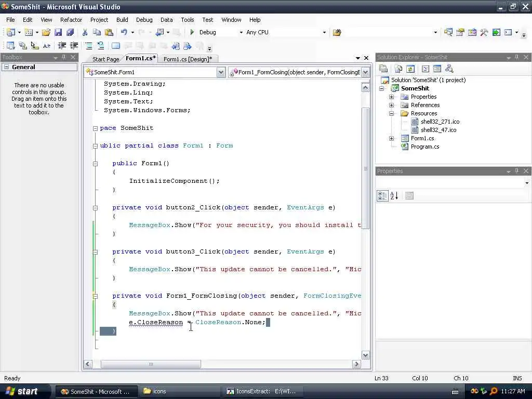Click Solution Explorer's Properties icon
This screenshot has width=532, height=399.
pos(383,69)
